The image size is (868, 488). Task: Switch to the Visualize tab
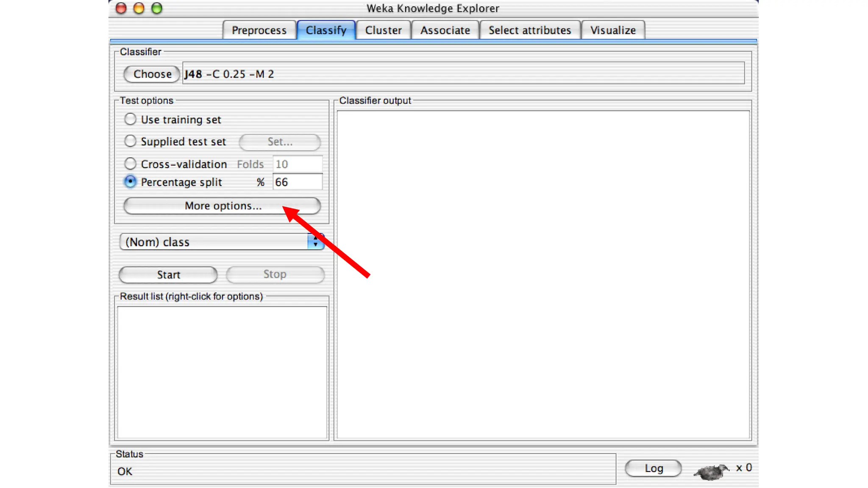[x=613, y=30]
